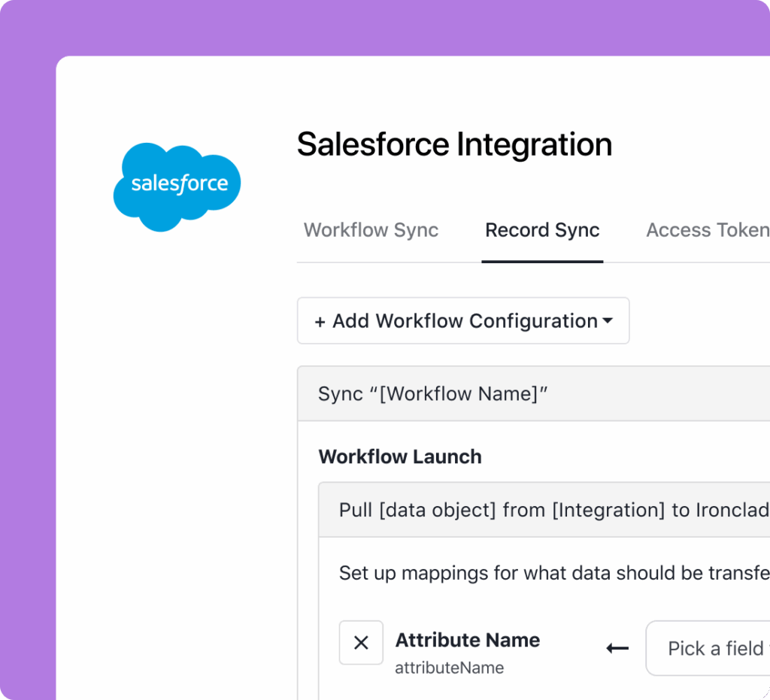Click the left arrow between the mapping fields
Screen dimensions: 770x700
617,648
